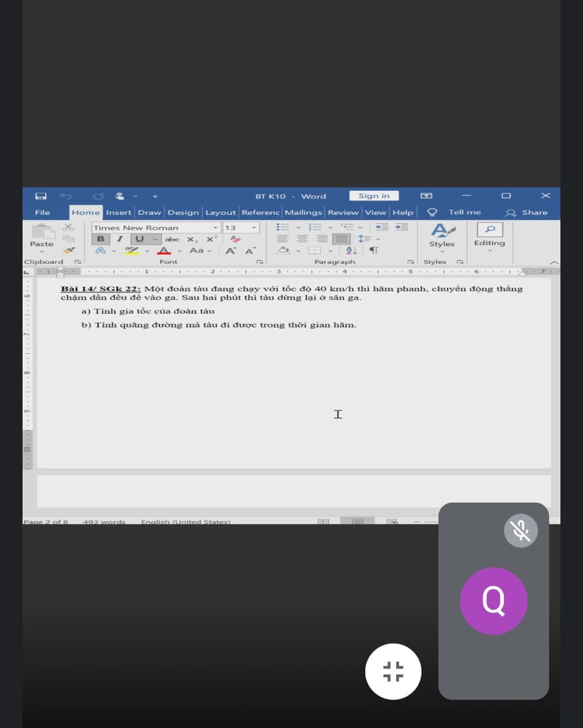Click English (United States) language status
This screenshot has height=728, width=583.
click(x=186, y=521)
